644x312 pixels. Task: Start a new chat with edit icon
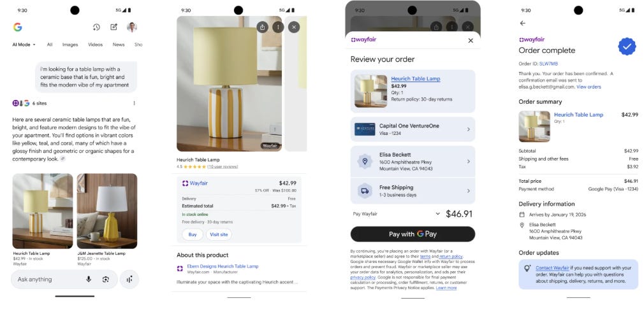[113, 27]
